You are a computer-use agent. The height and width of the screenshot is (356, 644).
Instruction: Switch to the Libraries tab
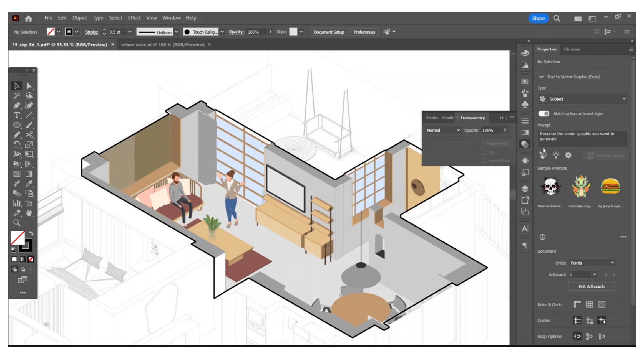572,49
